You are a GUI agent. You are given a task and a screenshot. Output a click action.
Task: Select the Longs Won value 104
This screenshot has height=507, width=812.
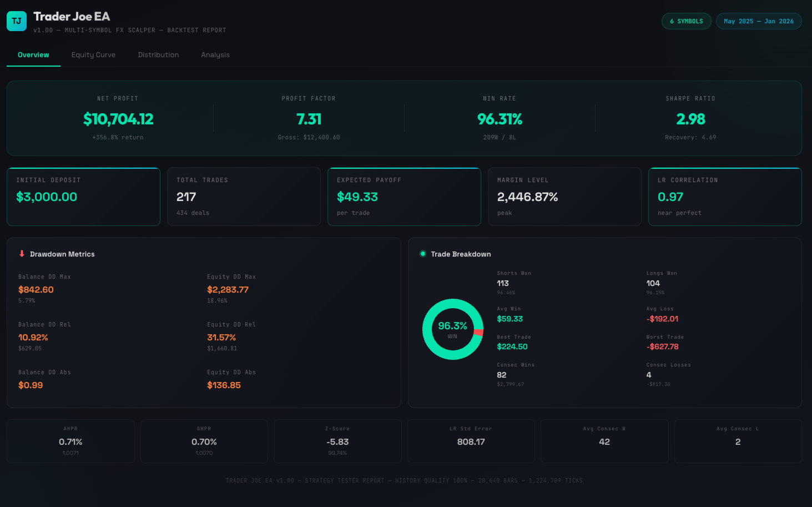653,283
